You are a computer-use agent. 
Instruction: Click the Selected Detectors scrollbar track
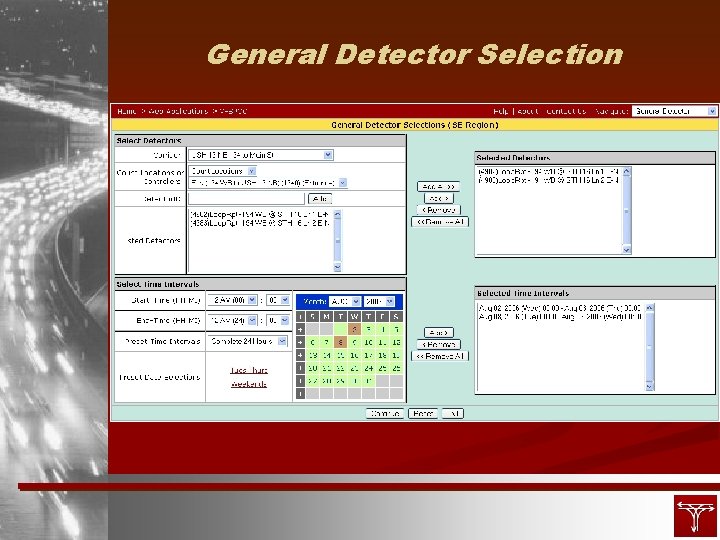click(627, 211)
